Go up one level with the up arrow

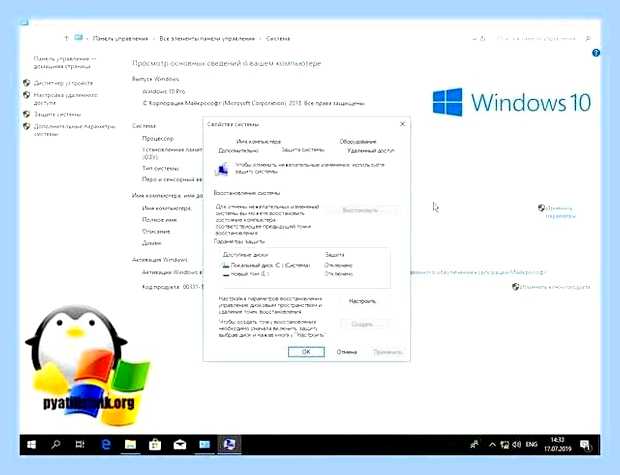coord(66,38)
